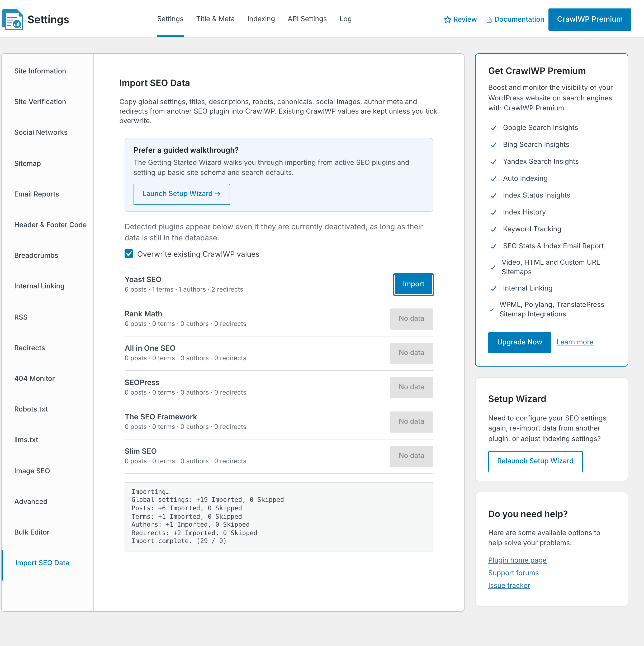Click the CrawlWP Premium button

point(590,19)
